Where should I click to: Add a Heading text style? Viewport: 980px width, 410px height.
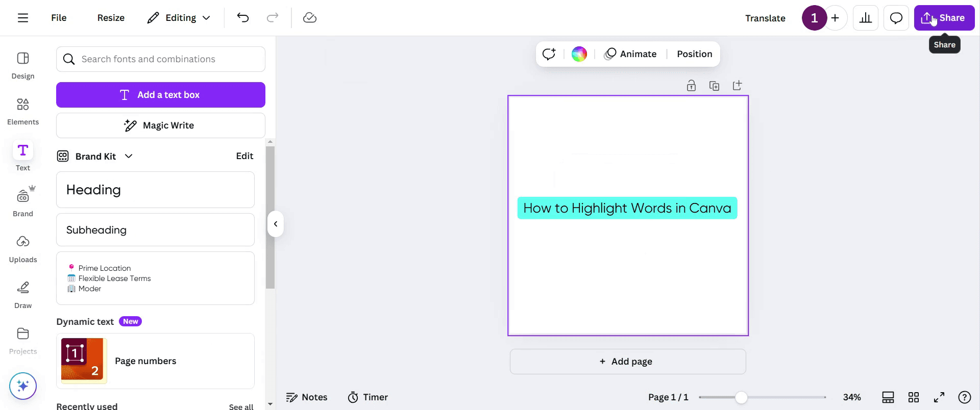[x=155, y=190]
